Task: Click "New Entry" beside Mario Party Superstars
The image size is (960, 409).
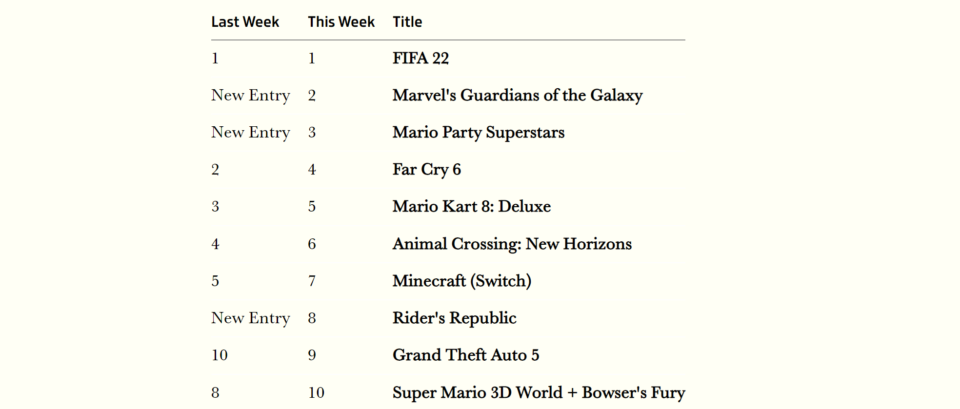Action: click(250, 133)
